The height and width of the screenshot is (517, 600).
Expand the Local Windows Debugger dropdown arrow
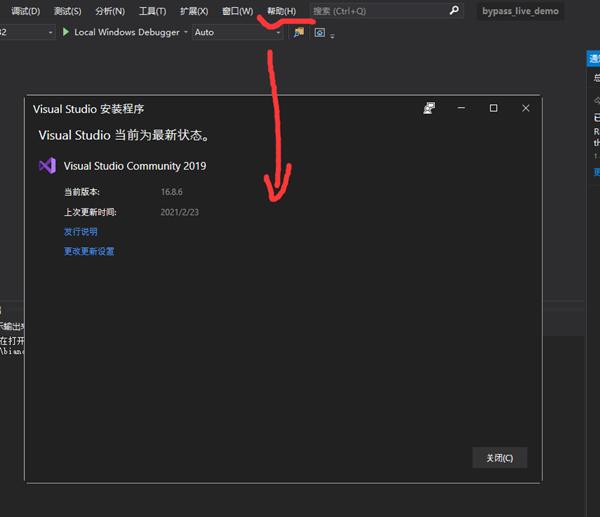[186, 32]
